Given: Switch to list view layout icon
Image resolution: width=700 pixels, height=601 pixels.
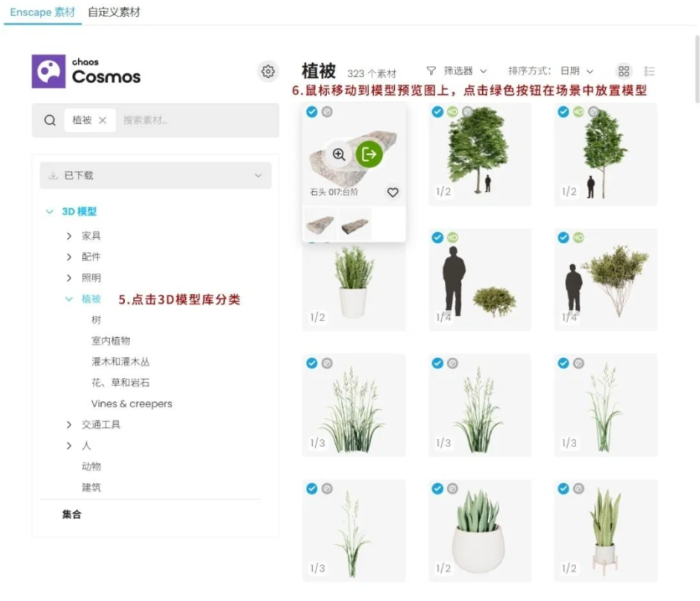Looking at the screenshot, I should pos(650,71).
